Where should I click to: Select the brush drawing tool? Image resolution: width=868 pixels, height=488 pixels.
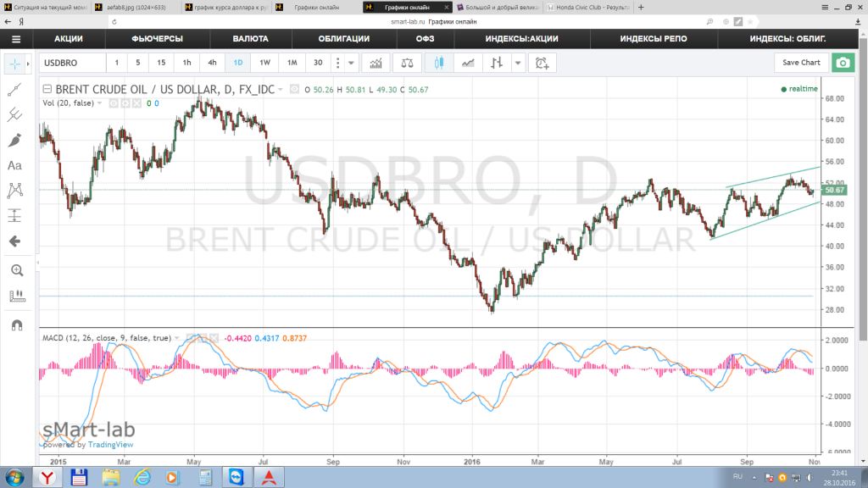14,140
